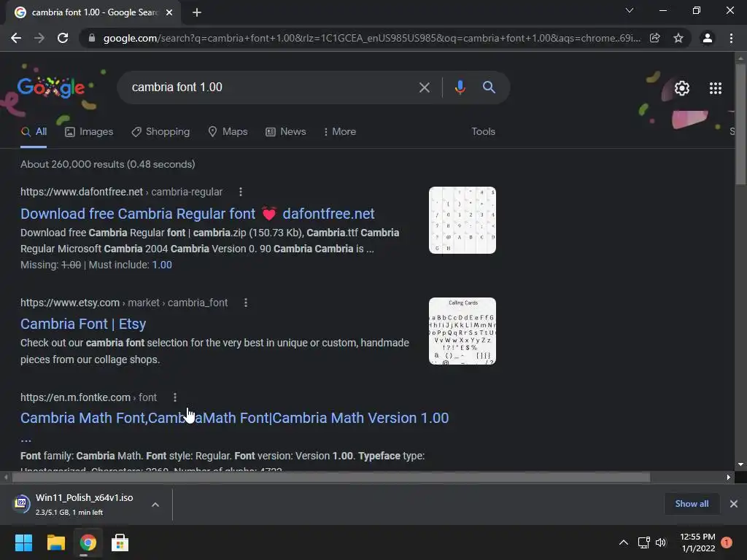The width and height of the screenshot is (747, 560).
Task: Click the Chrome taskbar icon
Action: point(88,542)
